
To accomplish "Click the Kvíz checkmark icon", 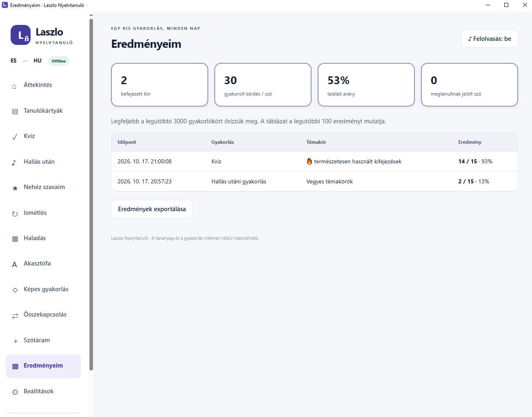I will tap(15, 137).
